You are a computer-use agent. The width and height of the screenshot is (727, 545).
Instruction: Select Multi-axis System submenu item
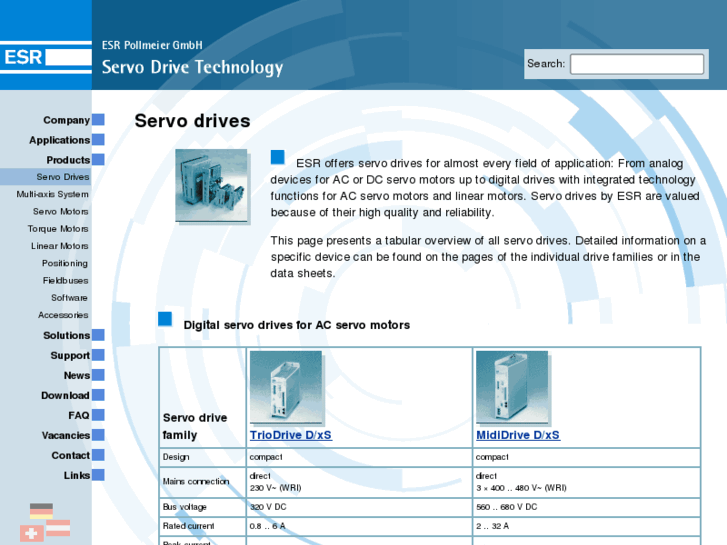52,194
